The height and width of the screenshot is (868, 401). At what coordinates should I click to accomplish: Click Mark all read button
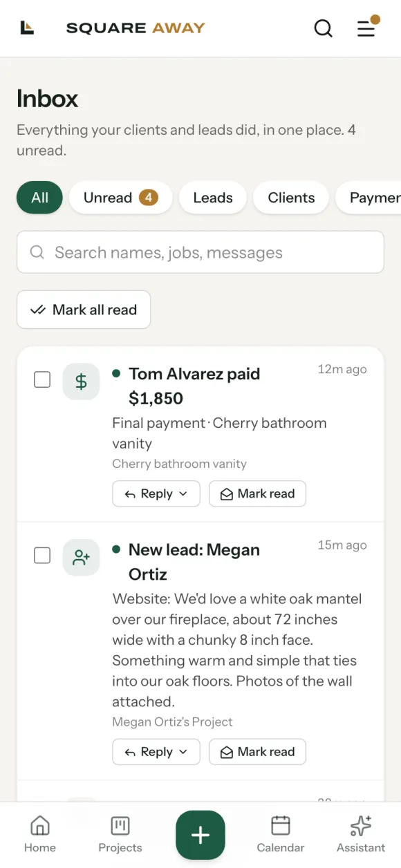click(x=84, y=310)
